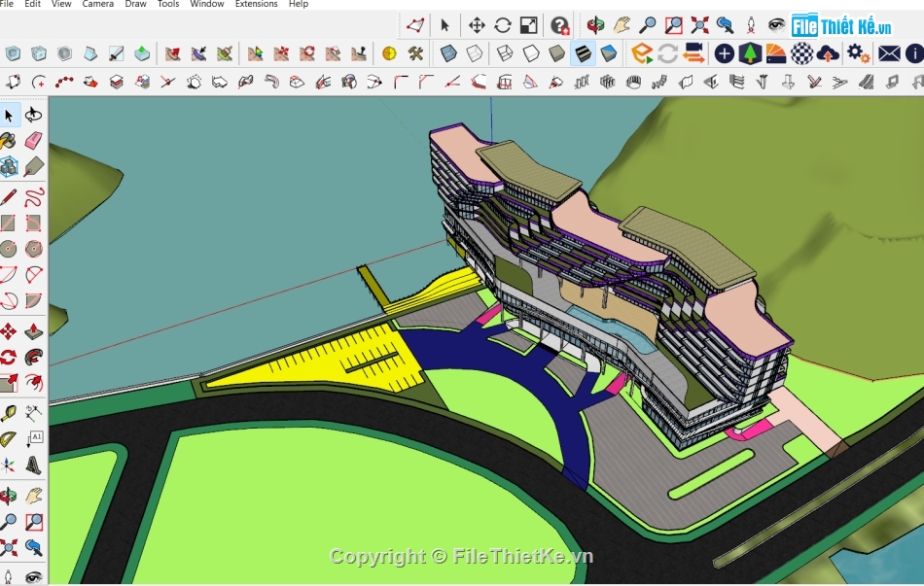This screenshot has width=924, height=586.
Task: Choose the 3D Text tool
Action: click(34, 465)
